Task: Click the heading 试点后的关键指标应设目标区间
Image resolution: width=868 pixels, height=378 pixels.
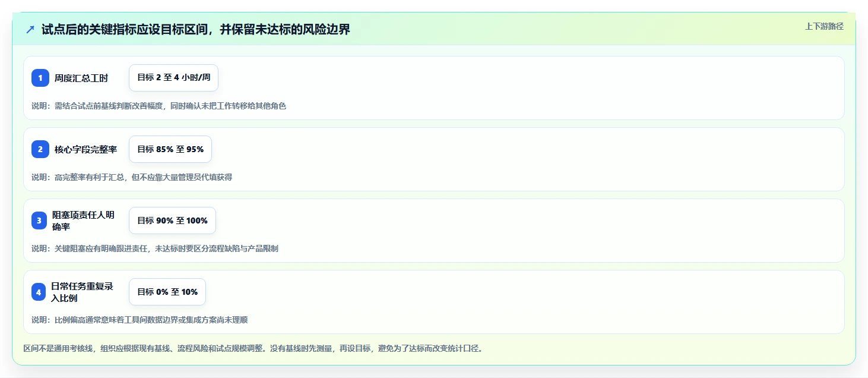Action: click(196, 30)
